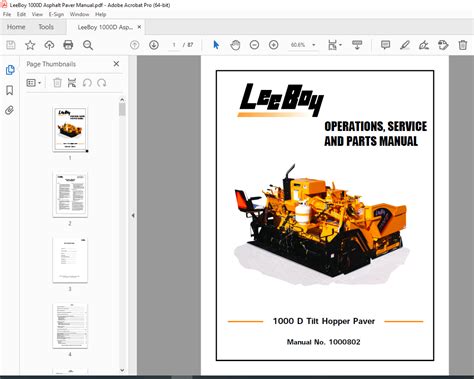
Task: Click the thumbnails panel scrollbar handle
Action: point(122,109)
